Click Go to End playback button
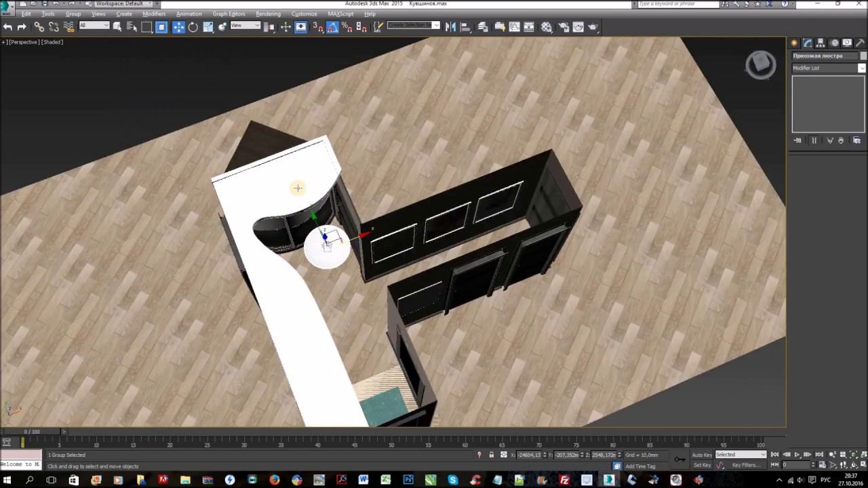868x488 pixels. (x=818, y=454)
